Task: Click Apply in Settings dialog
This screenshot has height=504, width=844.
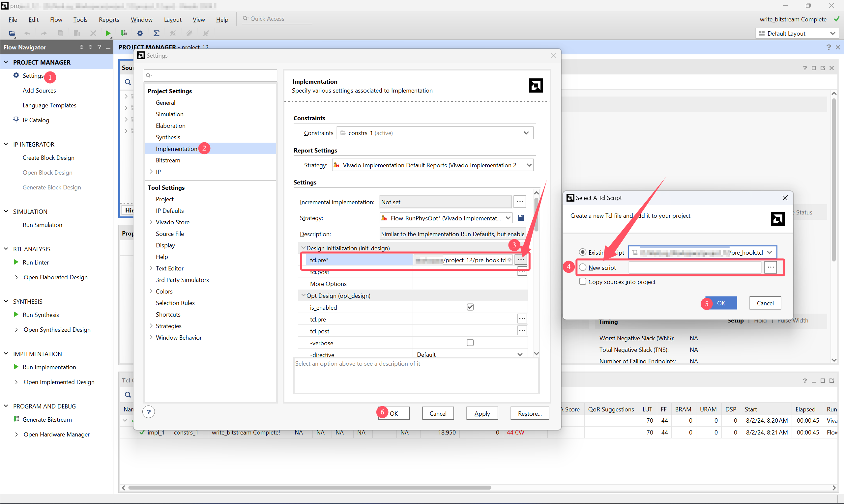Action: [482, 413]
